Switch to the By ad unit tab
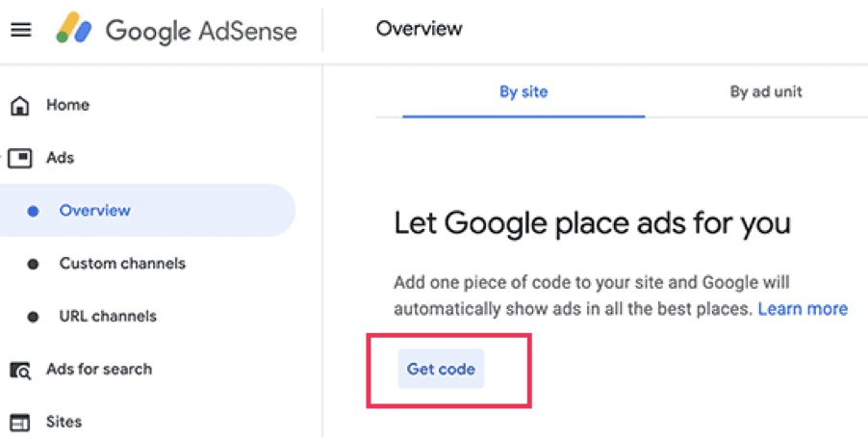The width and height of the screenshot is (868, 437). coord(766,92)
